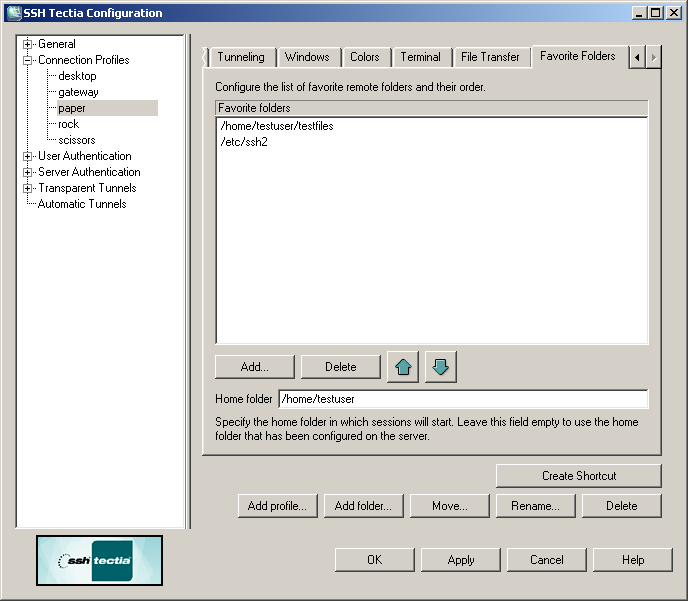
Task: Select the gateway profile
Action: pos(78,92)
